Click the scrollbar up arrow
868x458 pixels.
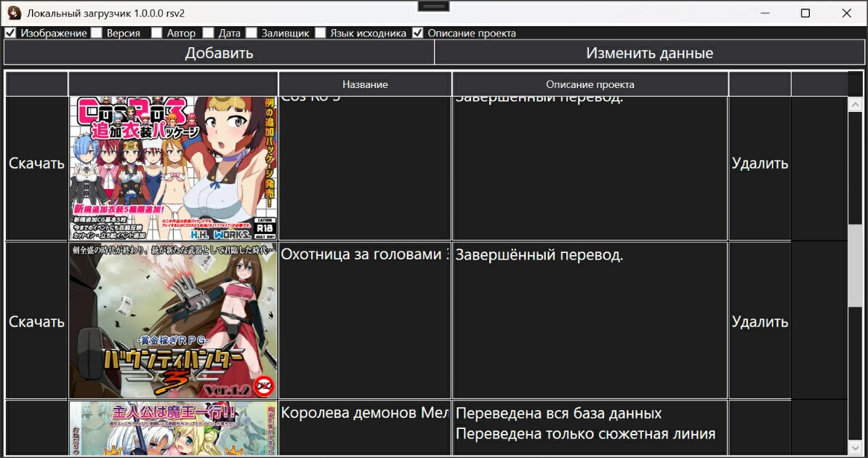pyautogui.click(x=855, y=104)
